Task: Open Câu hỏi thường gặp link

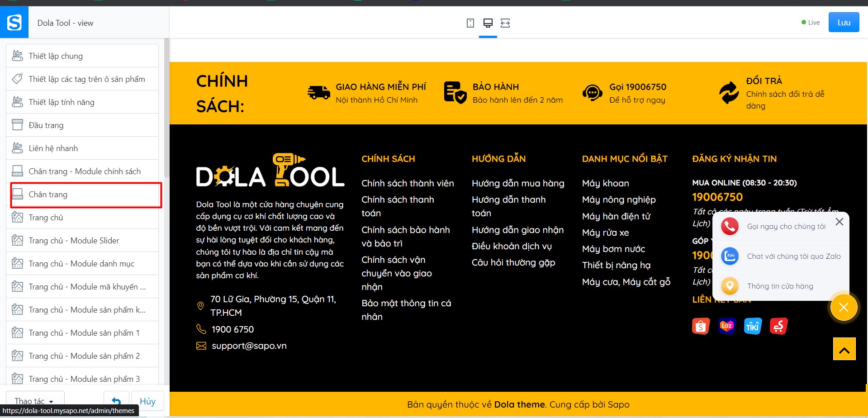Action: (x=513, y=262)
